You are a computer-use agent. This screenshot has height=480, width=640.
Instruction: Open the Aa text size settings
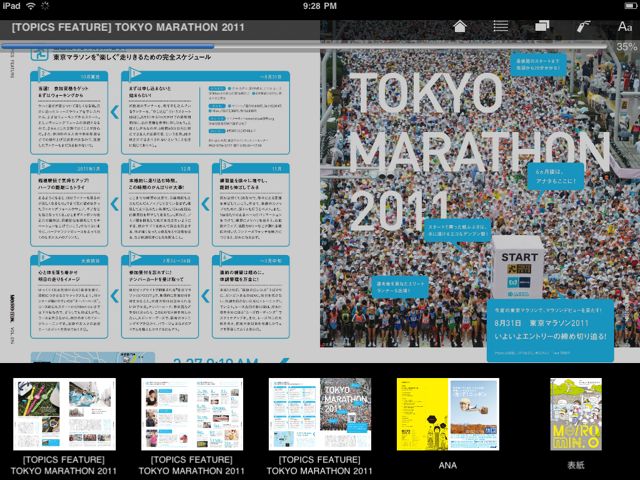624,27
